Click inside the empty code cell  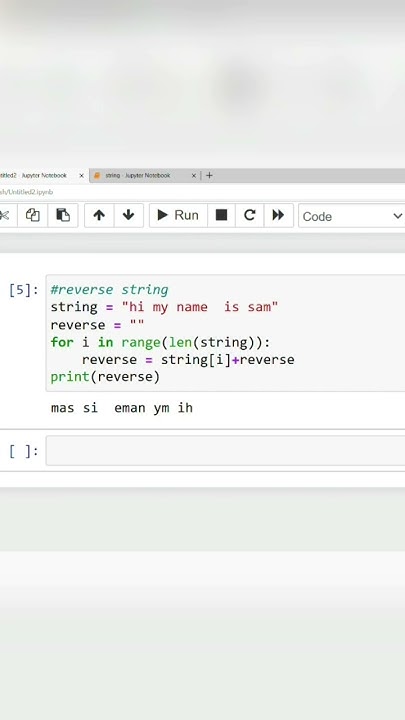(225, 450)
